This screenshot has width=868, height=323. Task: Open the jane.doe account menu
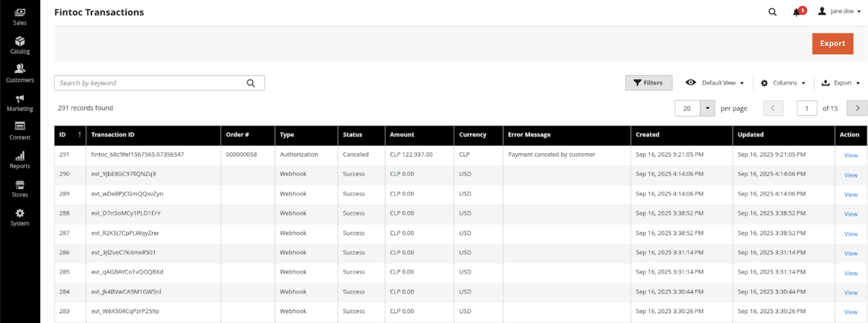(839, 12)
